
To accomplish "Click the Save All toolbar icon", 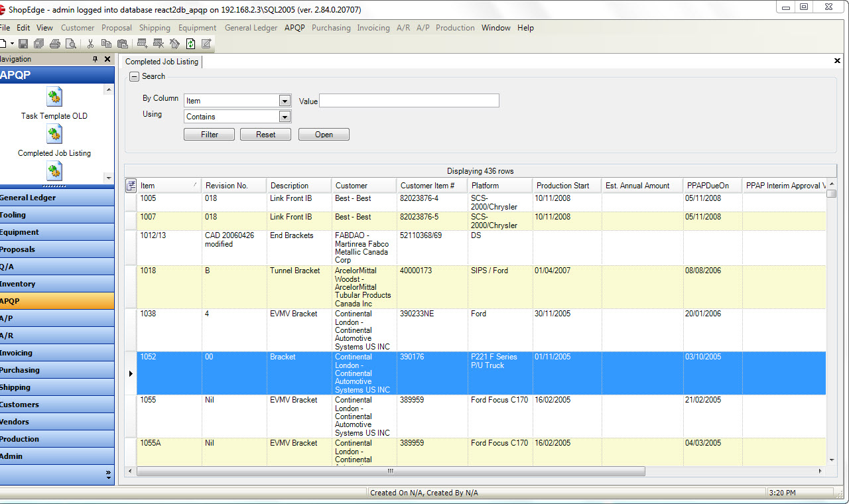I will tap(39, 44).
